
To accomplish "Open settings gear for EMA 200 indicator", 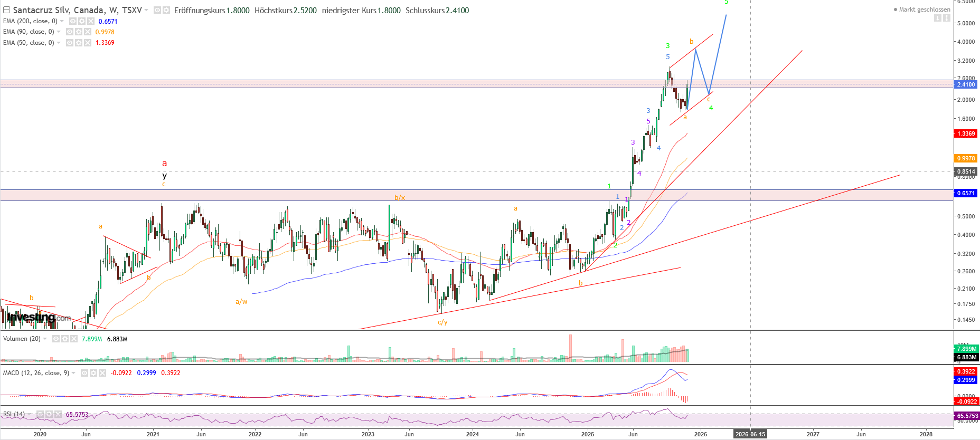I will (x=82, y=21).
